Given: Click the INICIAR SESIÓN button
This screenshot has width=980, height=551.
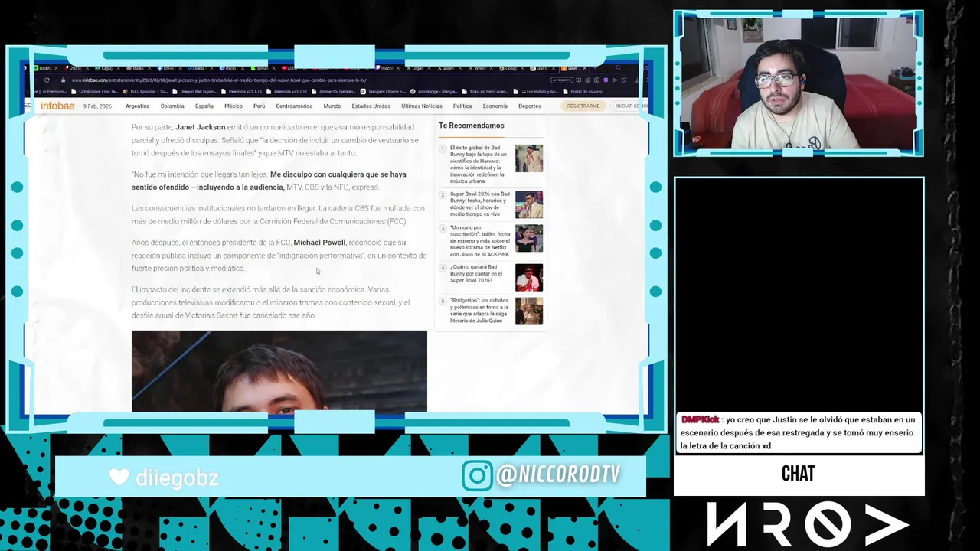Looking at the screenshot, I should pyautogui.click(x=629, y=106).
